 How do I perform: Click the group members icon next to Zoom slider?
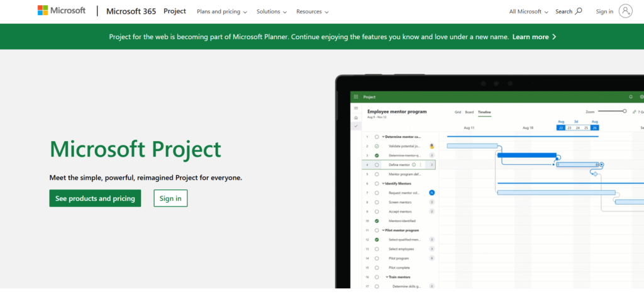[635, 111]
